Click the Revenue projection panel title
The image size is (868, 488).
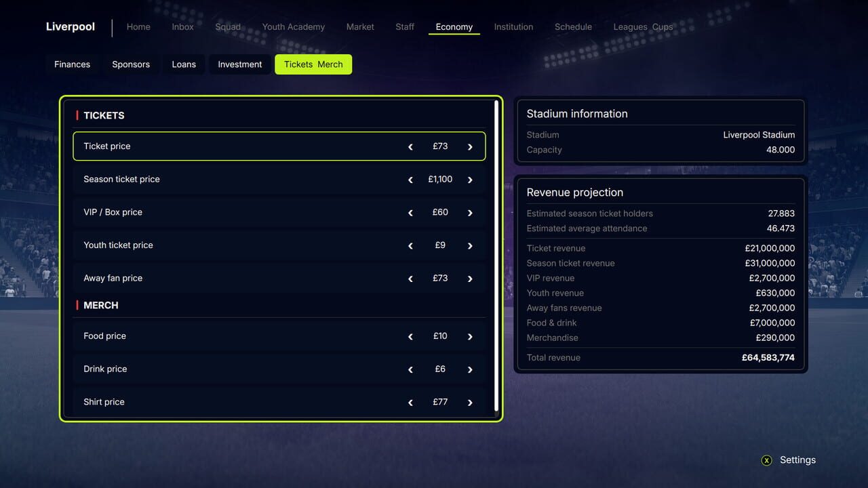(x=575, y=192)
